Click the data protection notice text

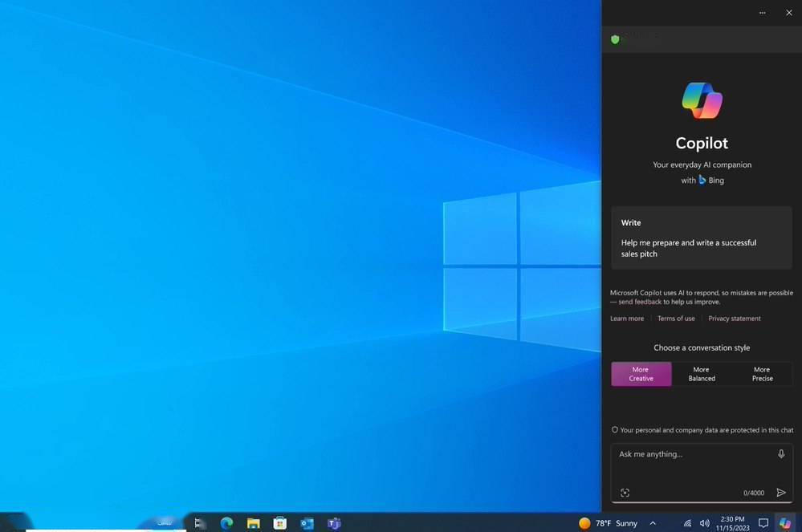(x=706, y=430)
